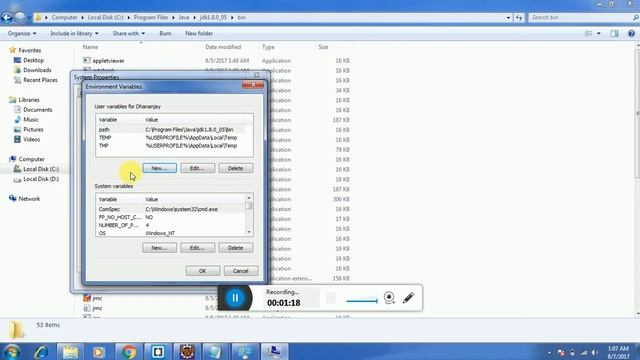Click Burn in the Explorer toolbar

point(165,33)
